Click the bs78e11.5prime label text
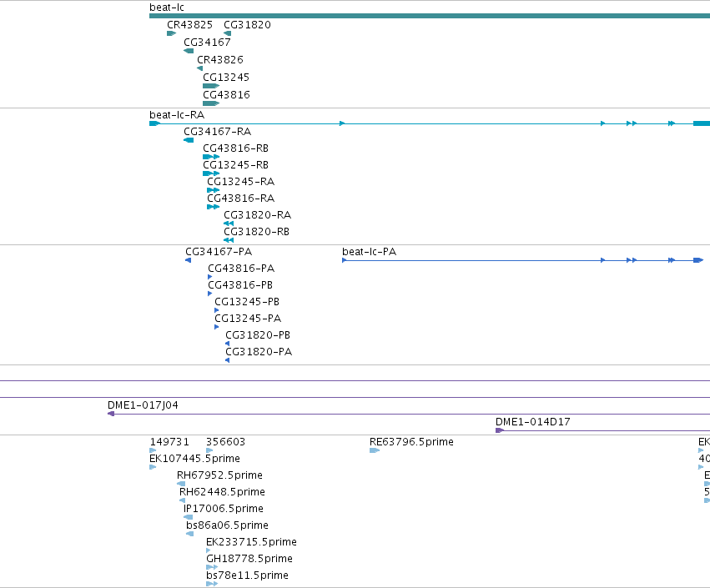 [x=247, y=575]
